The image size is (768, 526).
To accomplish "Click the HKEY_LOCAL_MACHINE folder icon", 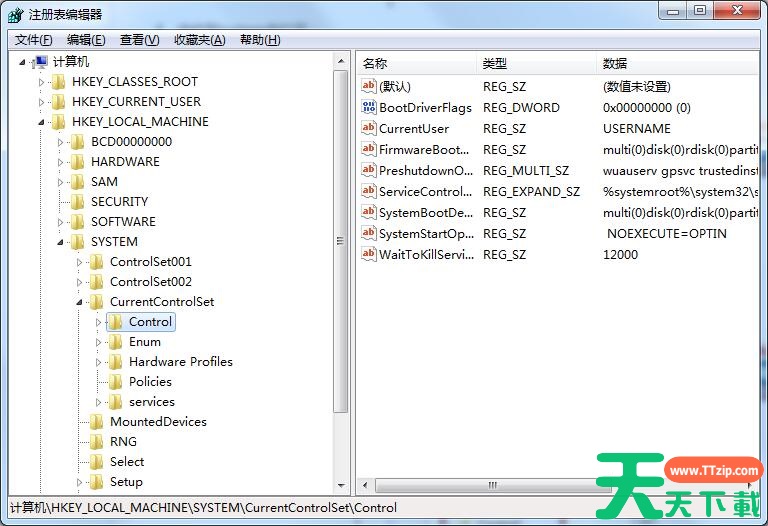I will coord(58,122).
